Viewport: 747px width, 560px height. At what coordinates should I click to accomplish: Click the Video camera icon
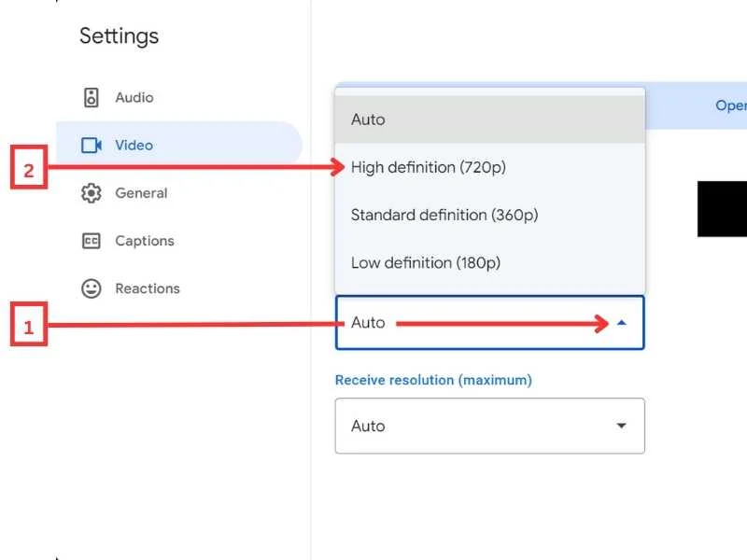91,146
